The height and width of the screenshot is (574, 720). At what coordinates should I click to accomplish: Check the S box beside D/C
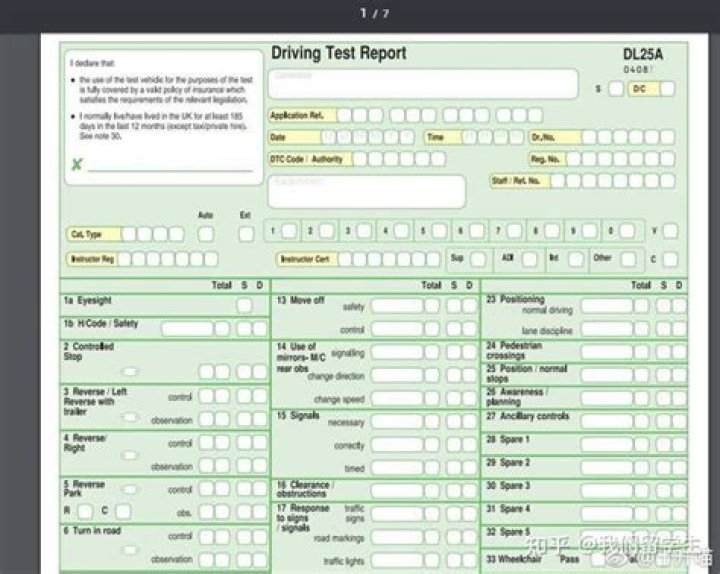[616, 89]
